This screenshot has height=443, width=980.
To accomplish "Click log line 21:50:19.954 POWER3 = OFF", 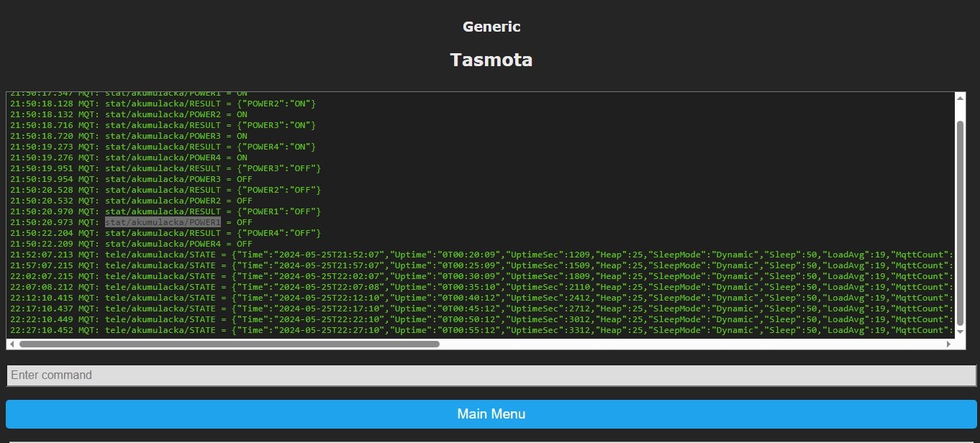I will pyautogui.click(x=132, y=179).
